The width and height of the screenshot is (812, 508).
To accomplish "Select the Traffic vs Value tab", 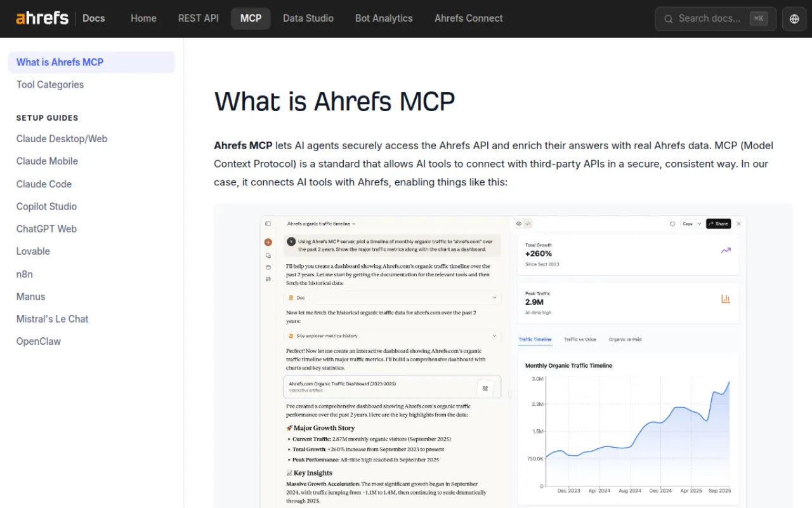I will (580, 340).
